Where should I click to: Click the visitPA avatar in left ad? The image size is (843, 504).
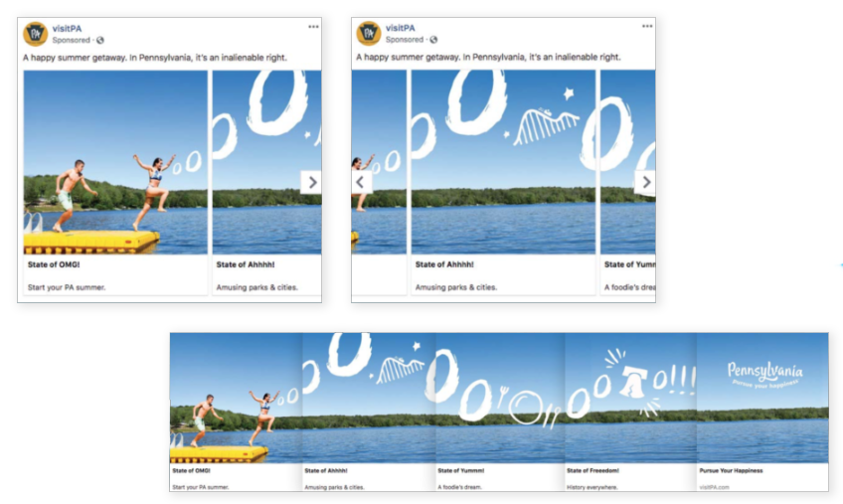coord(36,34)
